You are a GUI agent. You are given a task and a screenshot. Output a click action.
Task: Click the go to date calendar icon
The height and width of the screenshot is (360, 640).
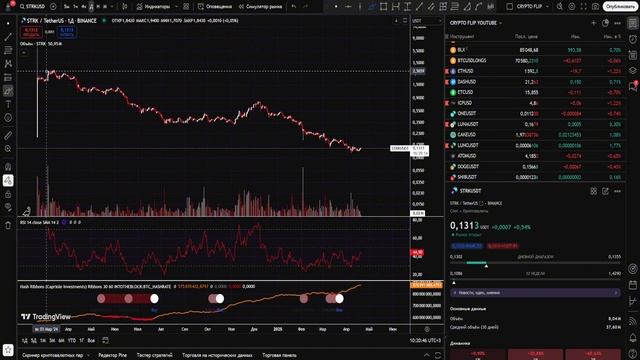pyautogui.click(x=105, y=340)
